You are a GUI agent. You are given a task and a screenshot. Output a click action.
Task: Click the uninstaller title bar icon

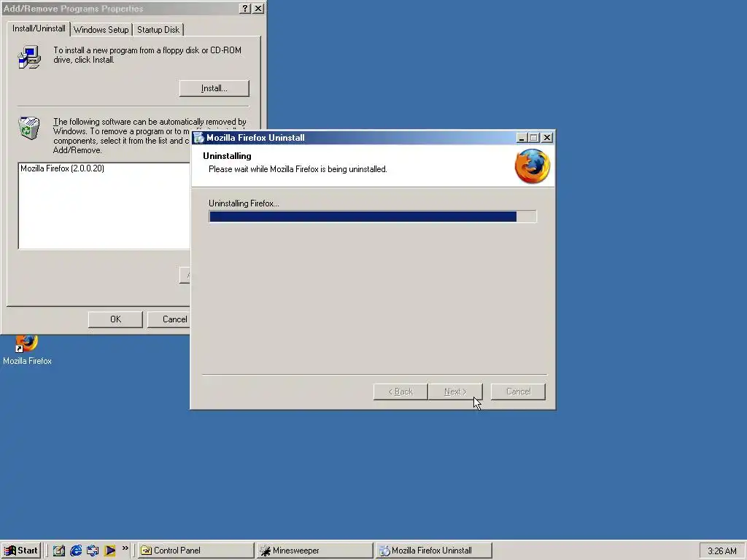pyautogui.click(x=198, y=138)
